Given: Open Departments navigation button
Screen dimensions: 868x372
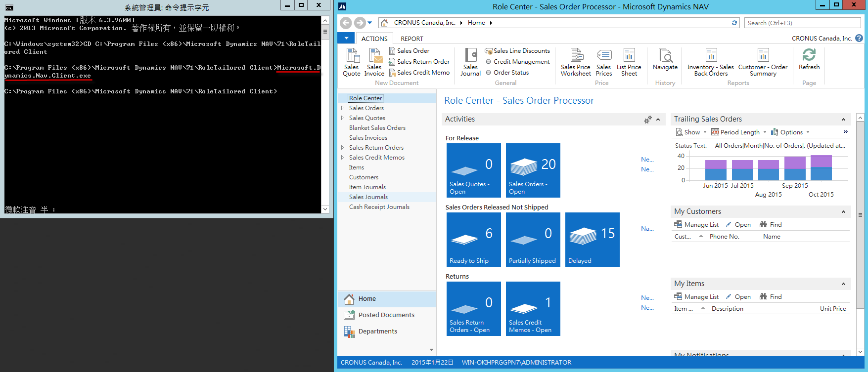Looking at the screenshot, I should (x=387, y=331).
